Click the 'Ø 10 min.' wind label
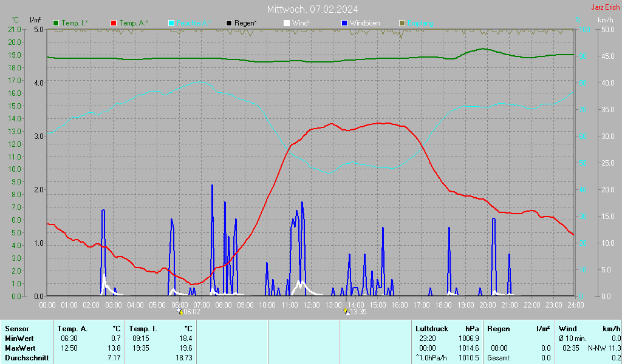Viewport: 622px width, 364px height. [572, 339]
